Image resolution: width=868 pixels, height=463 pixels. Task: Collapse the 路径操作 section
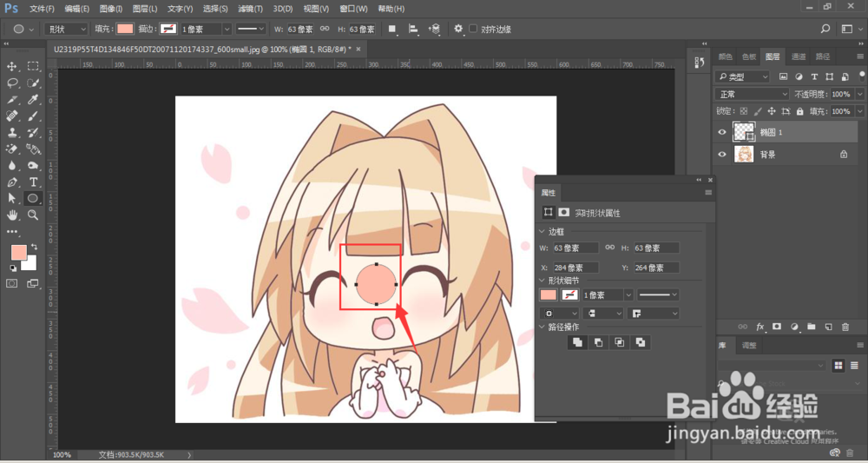point(542,327)
